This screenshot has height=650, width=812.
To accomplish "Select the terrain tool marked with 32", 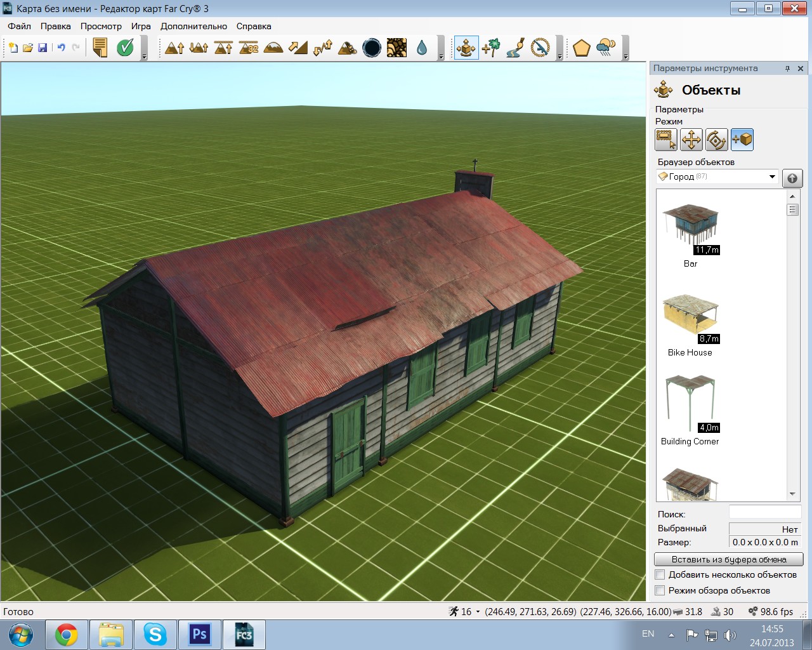I will pyautogui.click(x=249, y=48).
